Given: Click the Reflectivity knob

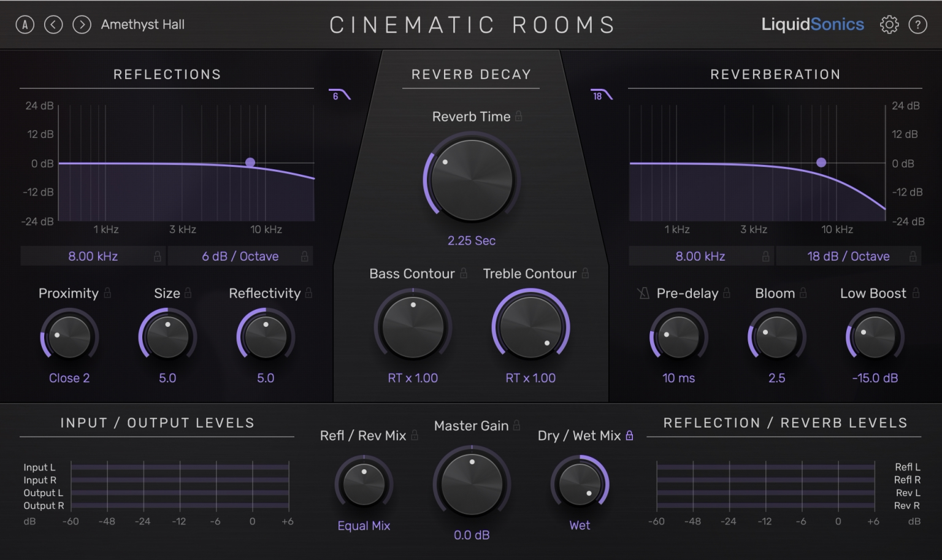Looking at the screenshot, I should point(266,337).
